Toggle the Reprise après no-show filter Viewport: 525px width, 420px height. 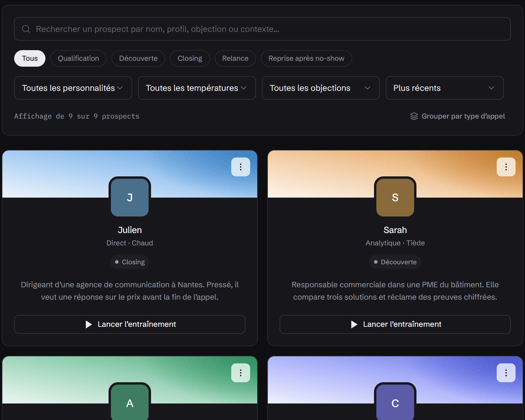tap(306, 58)
